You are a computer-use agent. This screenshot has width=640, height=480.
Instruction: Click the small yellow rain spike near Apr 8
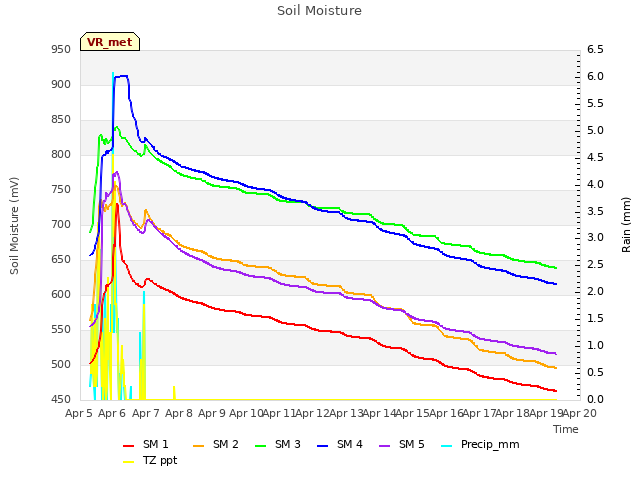pyautogui.click(x=174, y=393)
